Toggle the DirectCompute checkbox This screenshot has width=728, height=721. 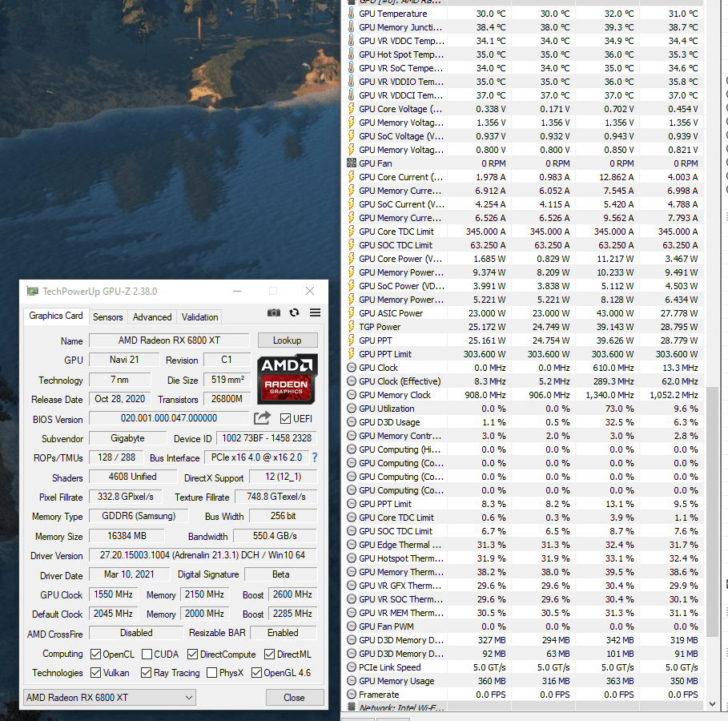pos(193,654)
